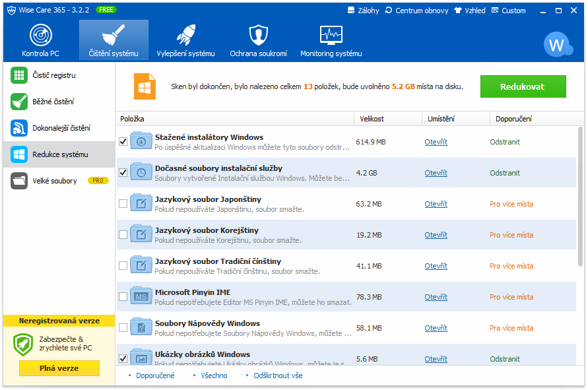Select the Všechno link
588x390 pixels.
[214, 375]
